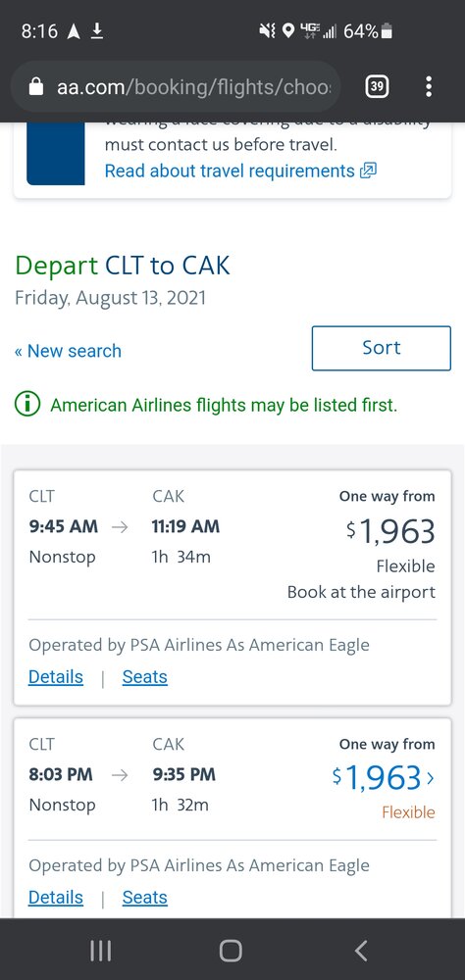465x980 pixels.
Task: Tap the chevron next to the blue $1,963
Action: click(430, 778)
